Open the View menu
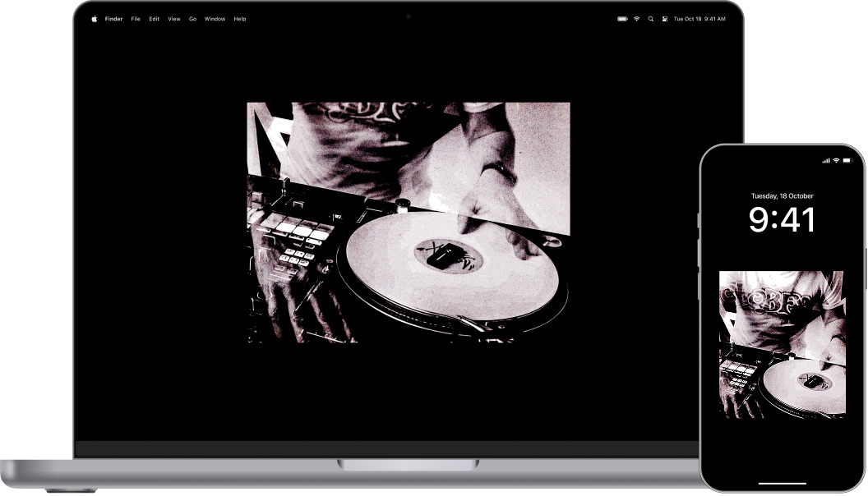 click(173, 18)
